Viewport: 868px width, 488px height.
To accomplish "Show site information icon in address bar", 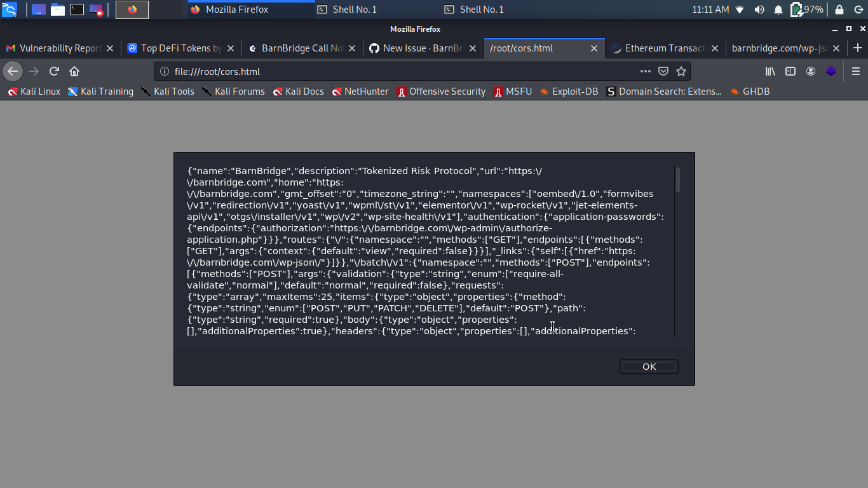I will [165, 71].
